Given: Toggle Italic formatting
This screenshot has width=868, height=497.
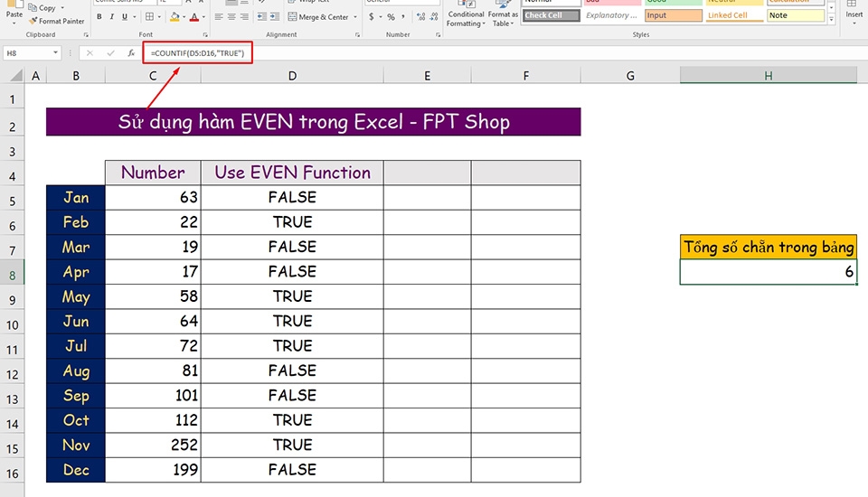Looking at the screenshot, I should 112,17.
